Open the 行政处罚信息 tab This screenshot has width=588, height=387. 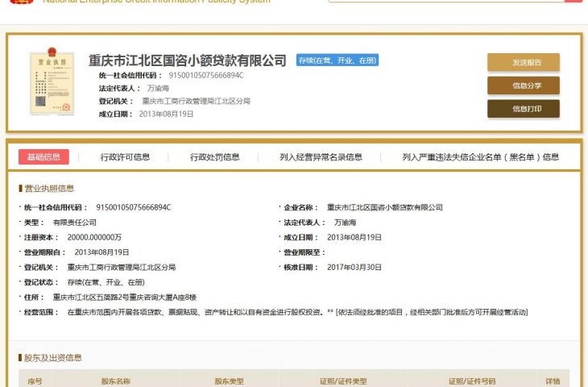[214, 157]
